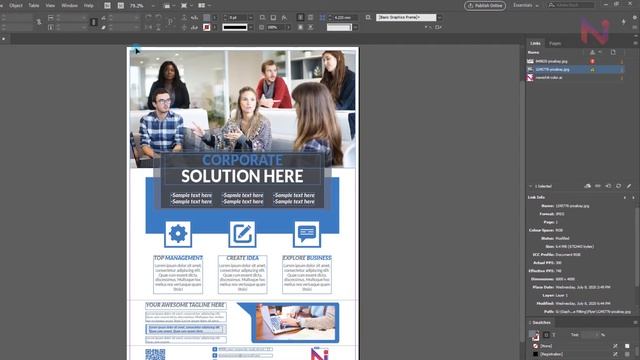Click the Update Link icon
Image resolution: width=640 pixels, height=360 pixels.
(x=618, y=186)
